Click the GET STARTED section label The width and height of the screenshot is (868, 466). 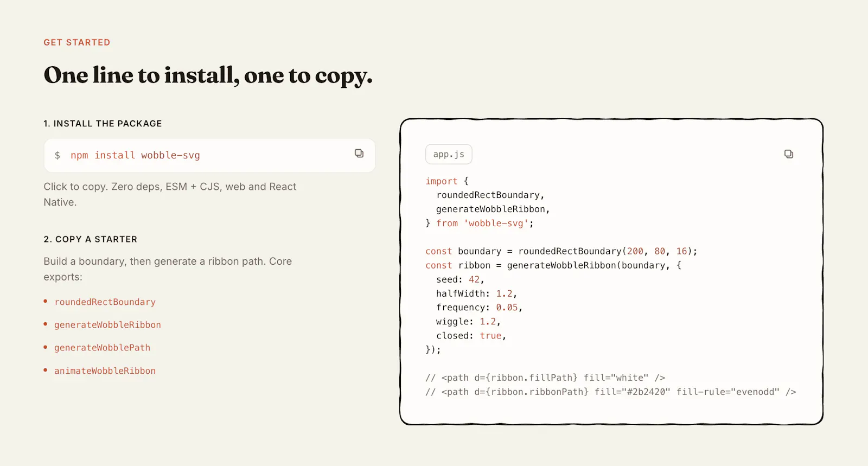(x=77, y=42)
